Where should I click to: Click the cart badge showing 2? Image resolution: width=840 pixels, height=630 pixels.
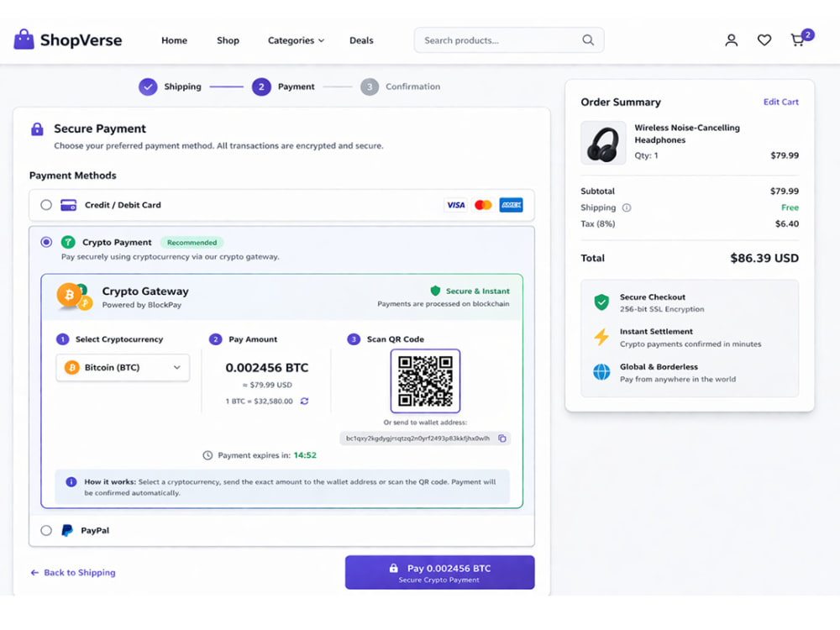click(x=808, y=34)
